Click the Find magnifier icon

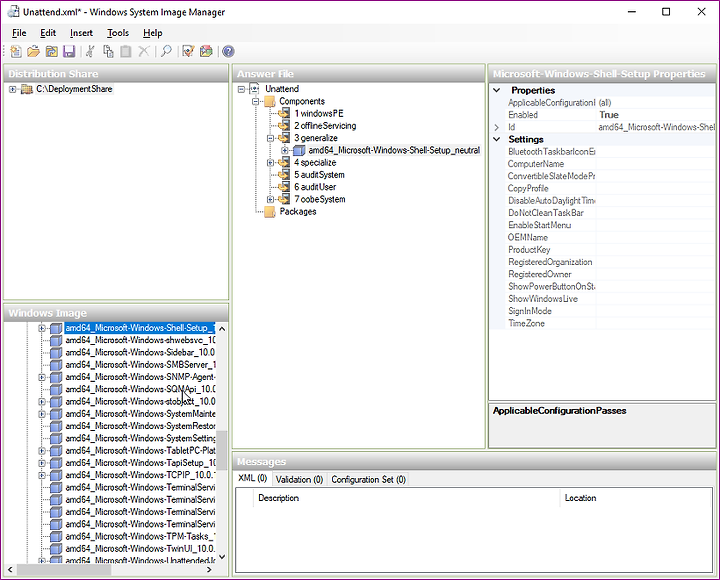tap(166, 51)
